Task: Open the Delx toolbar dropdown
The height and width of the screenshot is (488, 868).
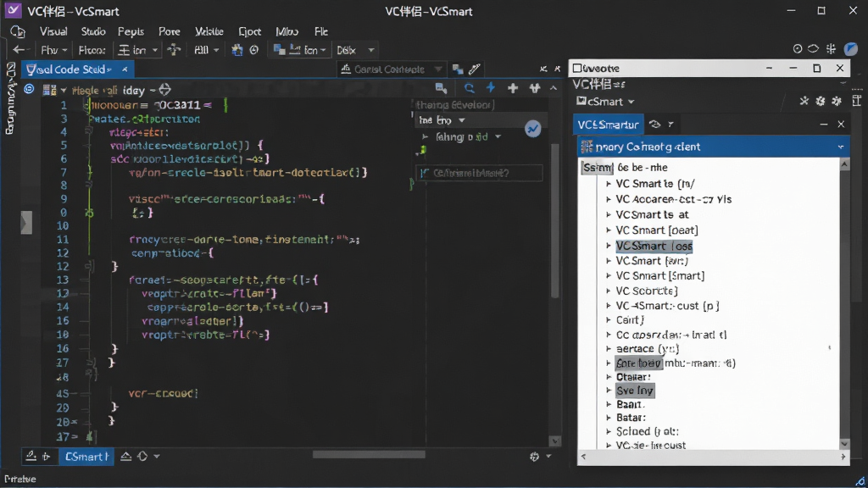Action: [x=355, y=50]
